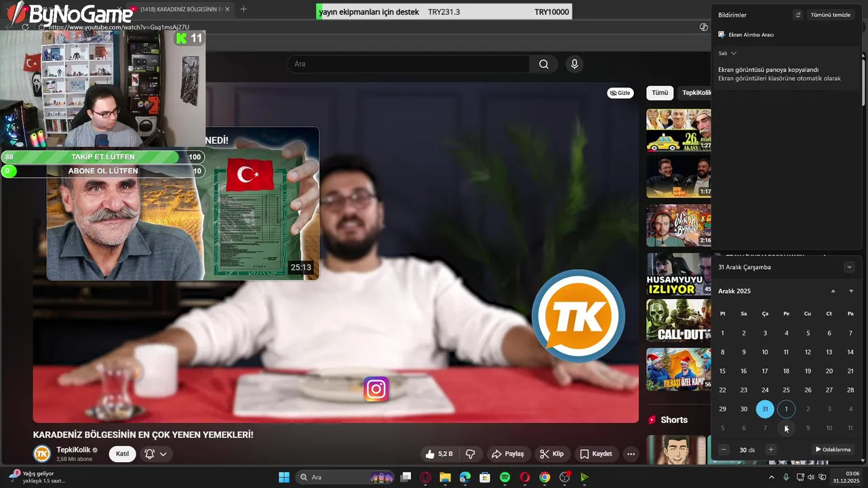Select January 1 in the calendar
868x488 pixels.
click(x=786, y=409)
